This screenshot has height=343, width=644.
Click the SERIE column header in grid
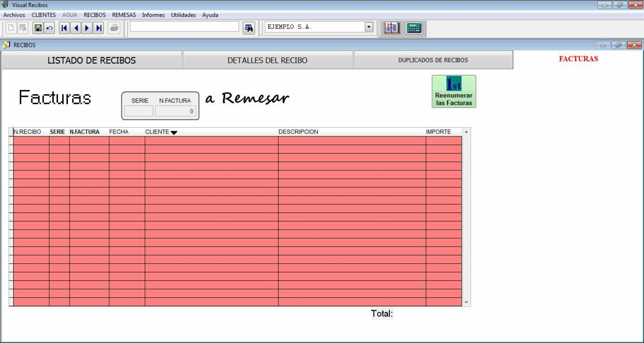pos(59,132)
